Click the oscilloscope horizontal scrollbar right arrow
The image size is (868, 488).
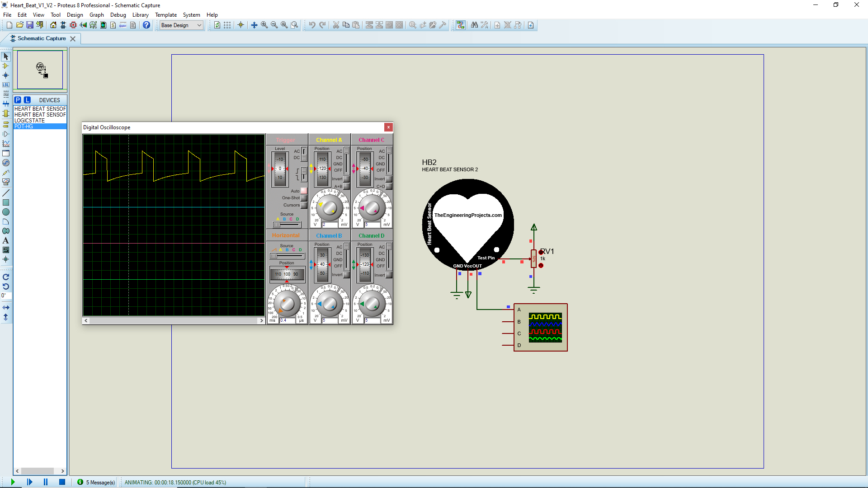tap(261, 320)
